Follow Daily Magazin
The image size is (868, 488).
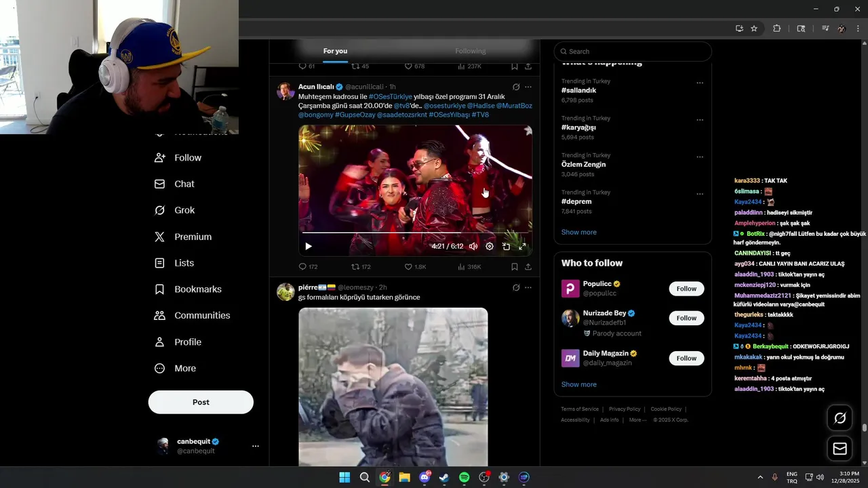[x=686, y=358]
